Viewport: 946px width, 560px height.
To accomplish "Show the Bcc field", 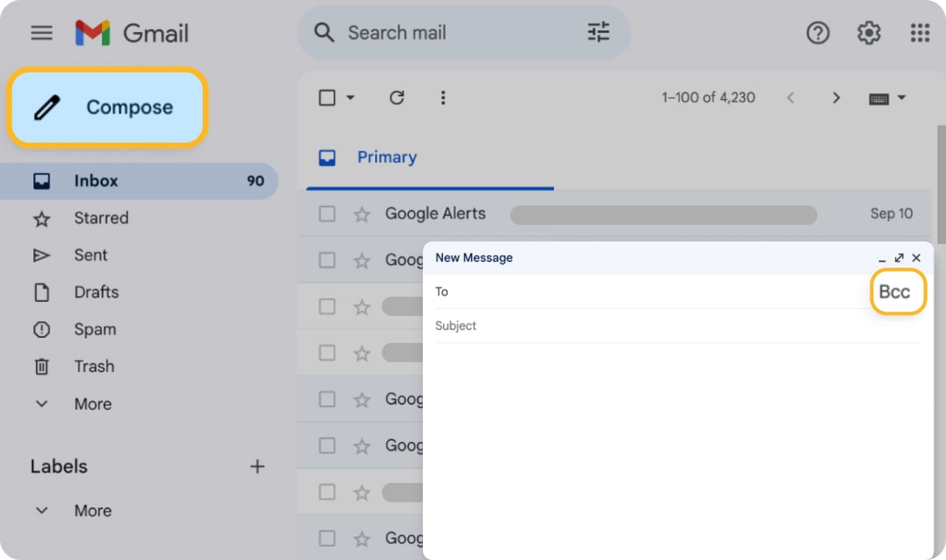I will coord(897,291).
